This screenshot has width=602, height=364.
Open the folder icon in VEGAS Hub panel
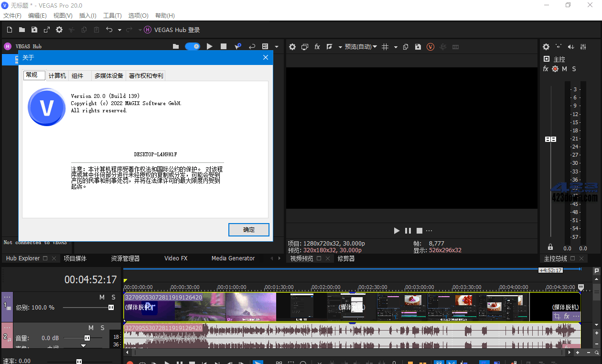point(176,46)
